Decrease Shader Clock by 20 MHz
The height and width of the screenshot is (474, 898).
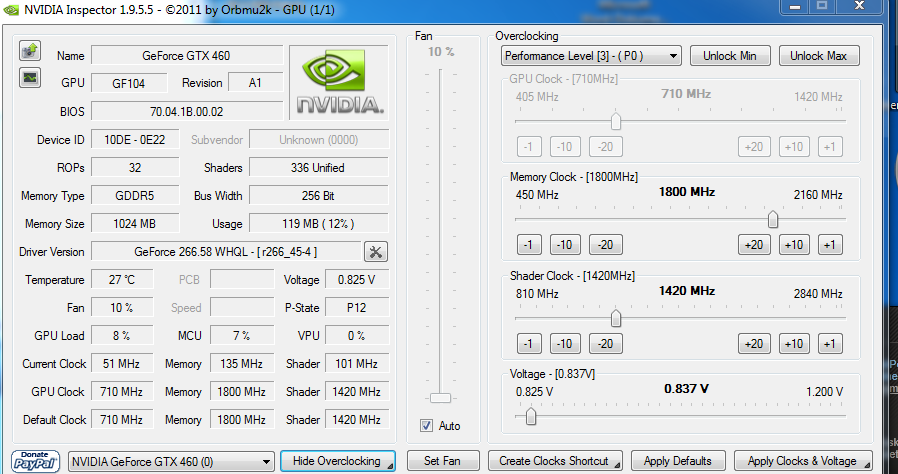click(x=605, y=343)
